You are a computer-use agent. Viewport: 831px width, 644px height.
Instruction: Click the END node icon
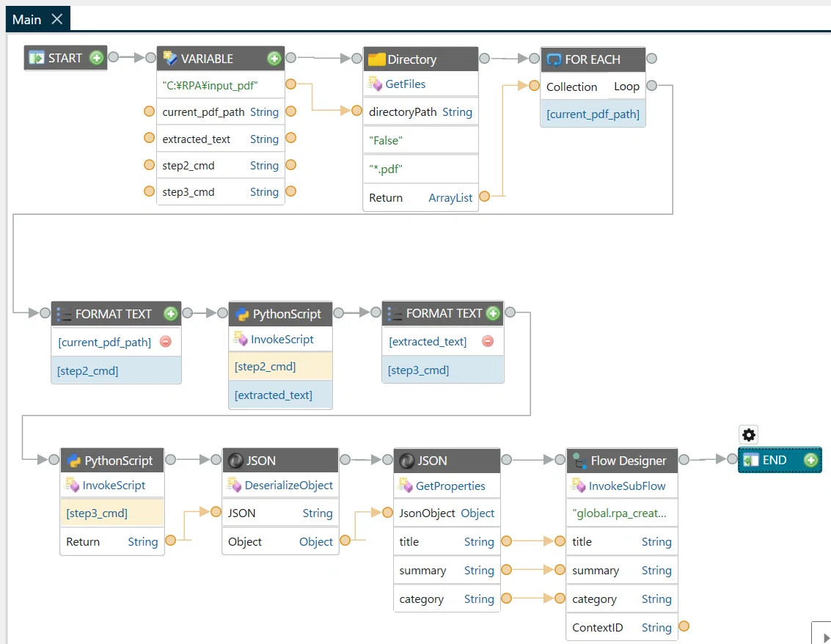(x=751, y=460)
